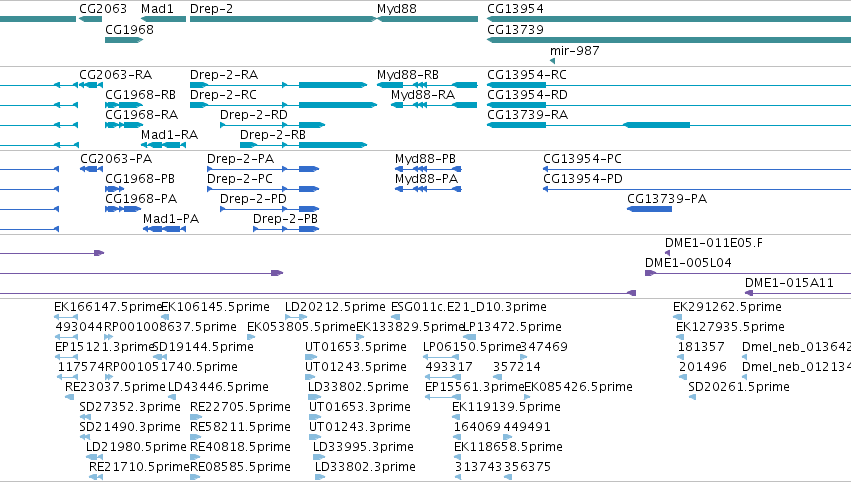
Task: Click the CG1968-PA protein label
Action: tap(141, 199)
